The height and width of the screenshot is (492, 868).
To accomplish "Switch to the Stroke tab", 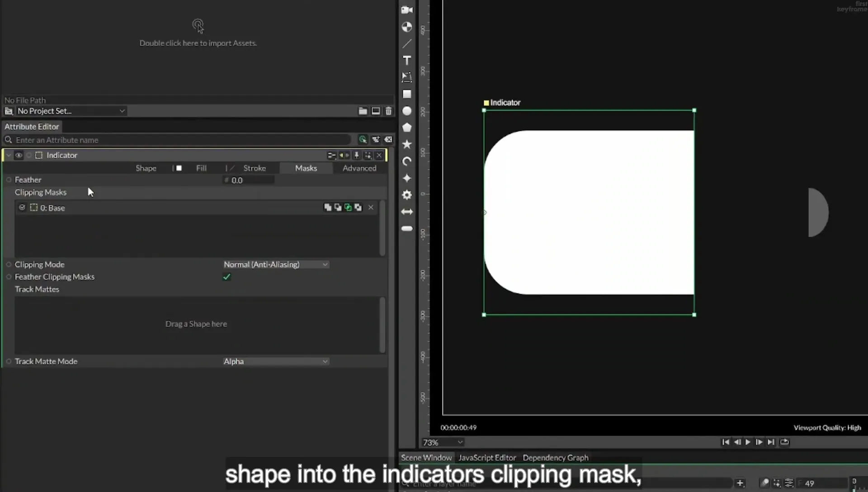I will point(255,168).
